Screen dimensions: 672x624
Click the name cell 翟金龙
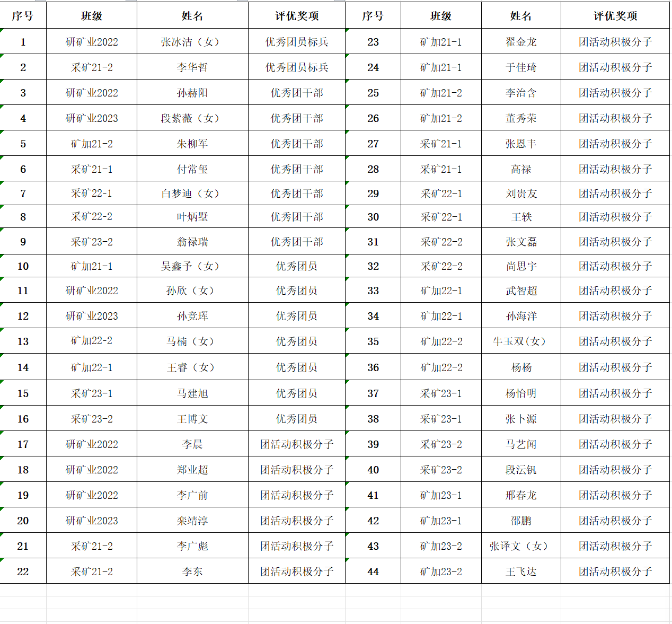pyautogui.click(x=520, y=42)
